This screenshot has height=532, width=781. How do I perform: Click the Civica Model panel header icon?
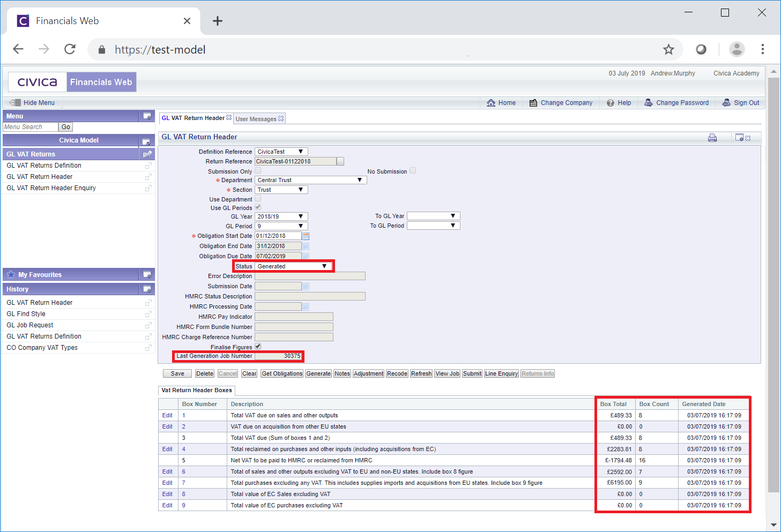pos(146,141)
